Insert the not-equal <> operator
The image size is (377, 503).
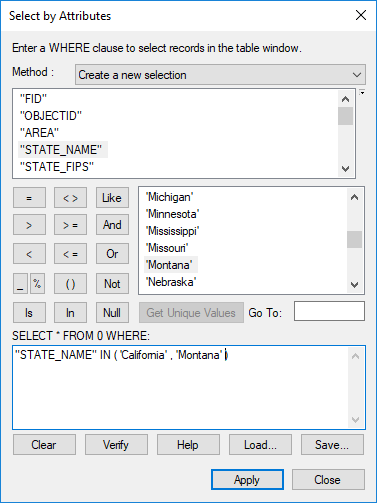tap(71, 198)
